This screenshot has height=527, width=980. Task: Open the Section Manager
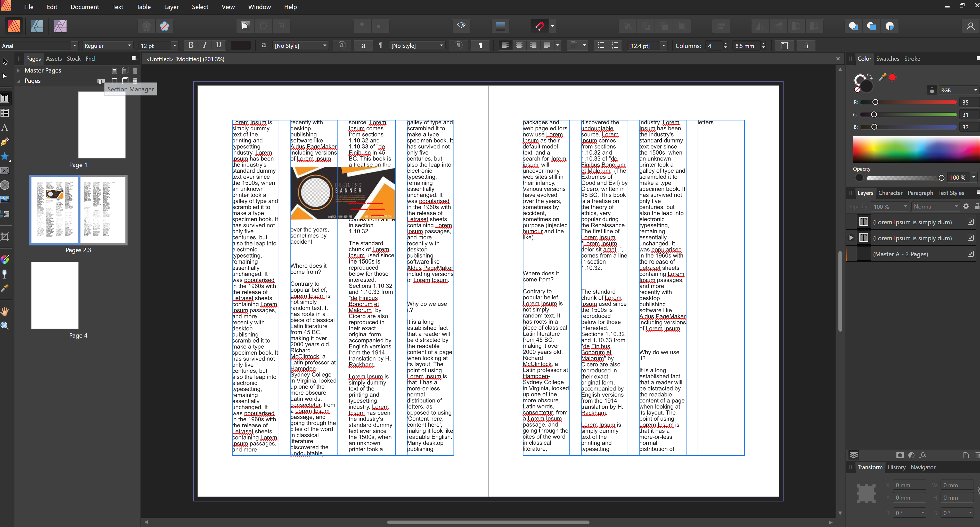101,81
